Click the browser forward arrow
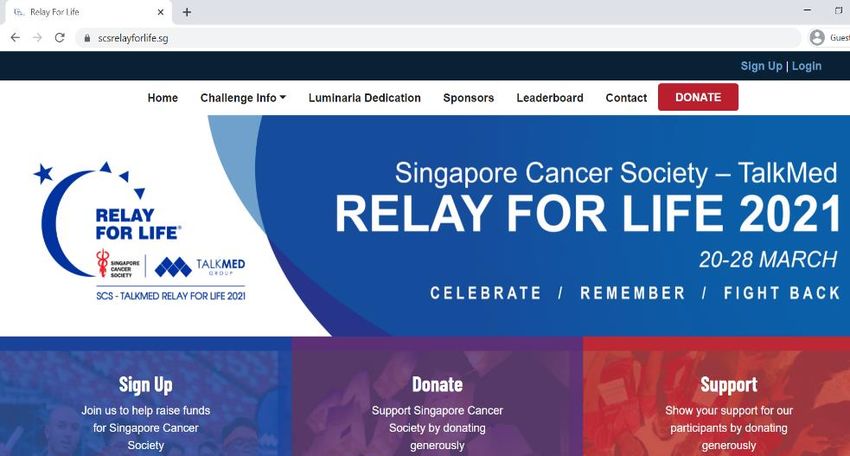This screenshot has width=850, height=456. click(x=37, y=38)
